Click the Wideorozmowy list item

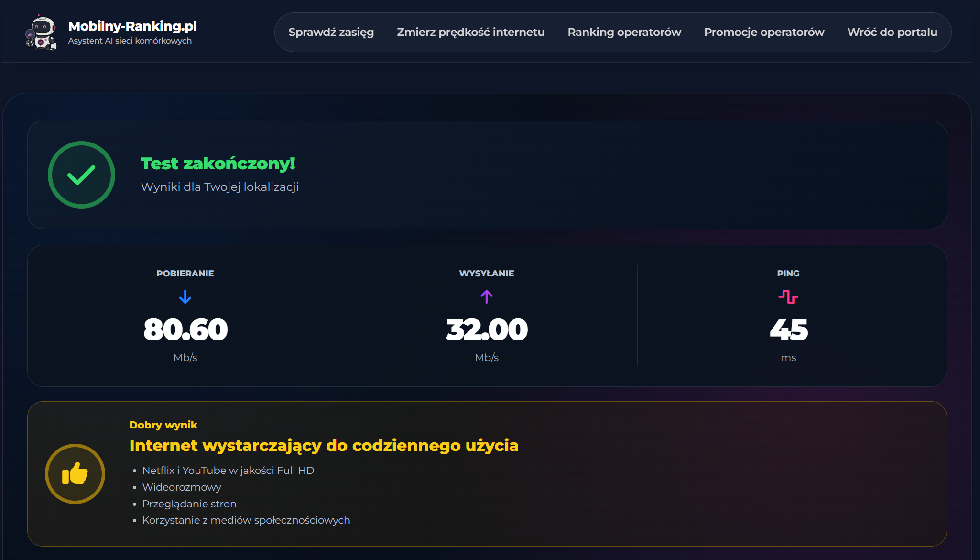182,487
